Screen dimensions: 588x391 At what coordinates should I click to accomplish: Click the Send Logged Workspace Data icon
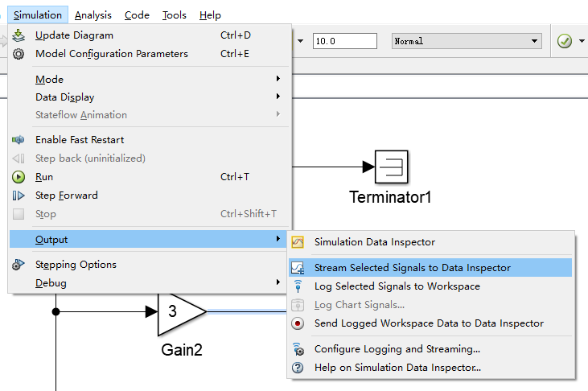298,323
